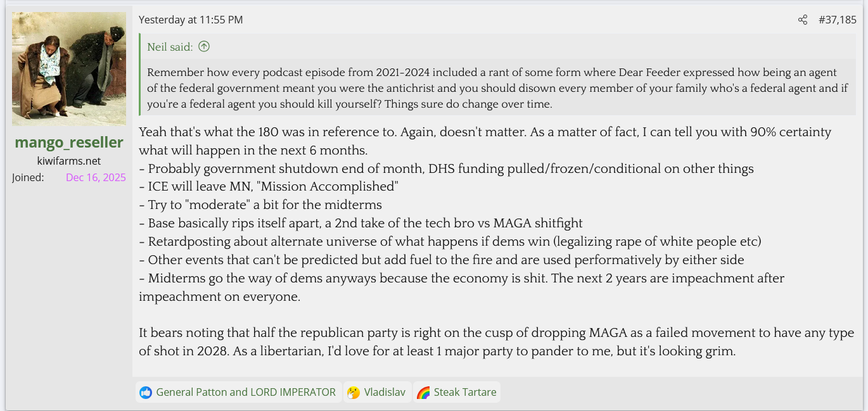Screen dimensions: 868x411
Task: Open the post permalink #37,185
Action: pos(837,20)
